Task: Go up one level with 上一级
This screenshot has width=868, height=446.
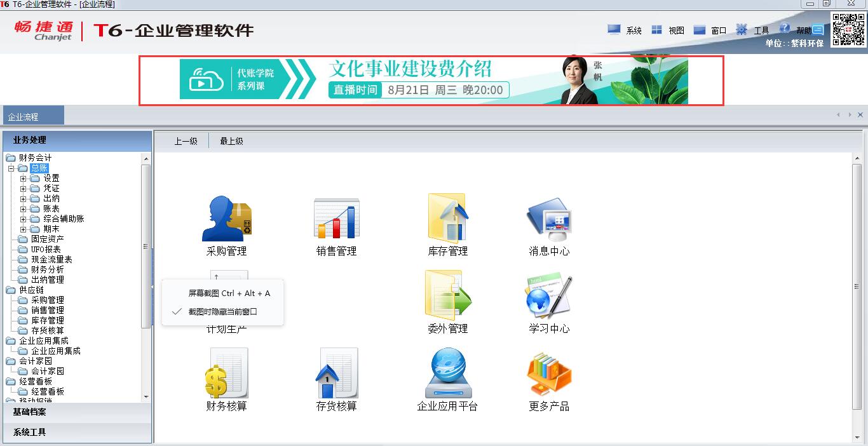Action: 186,142
